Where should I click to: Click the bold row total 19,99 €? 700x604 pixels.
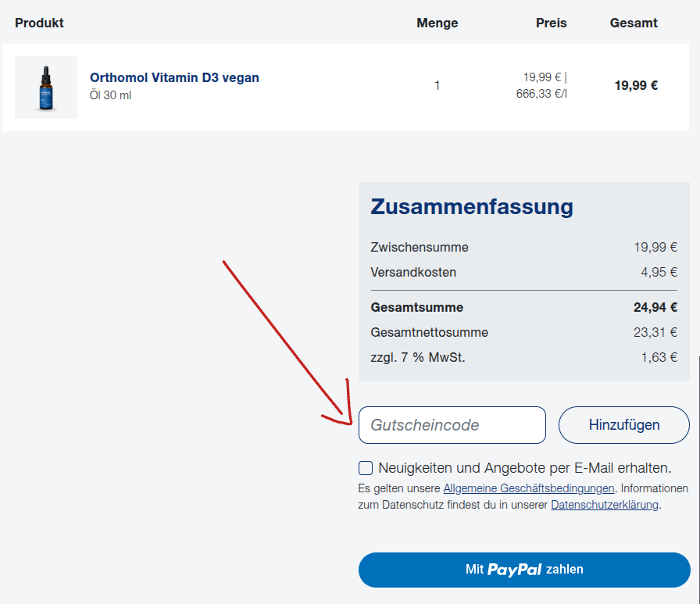(636, 85)
